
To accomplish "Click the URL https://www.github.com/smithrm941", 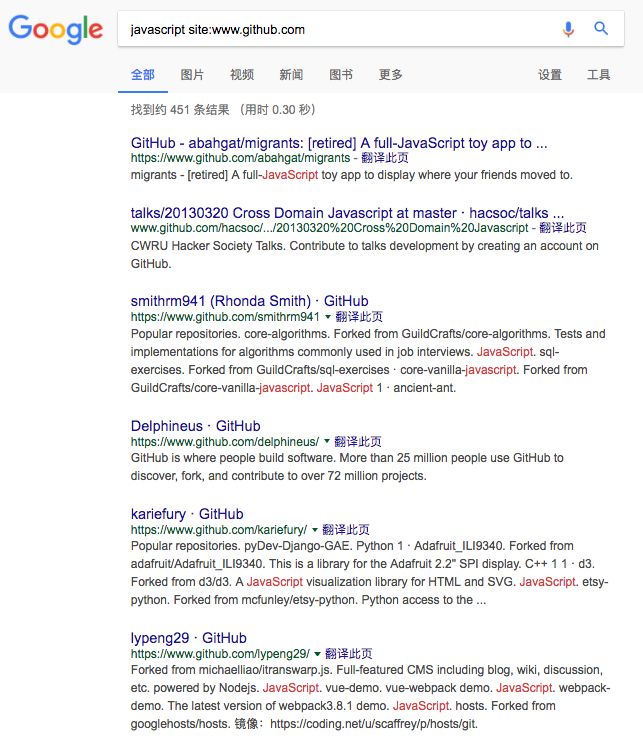I will [225, 317].
